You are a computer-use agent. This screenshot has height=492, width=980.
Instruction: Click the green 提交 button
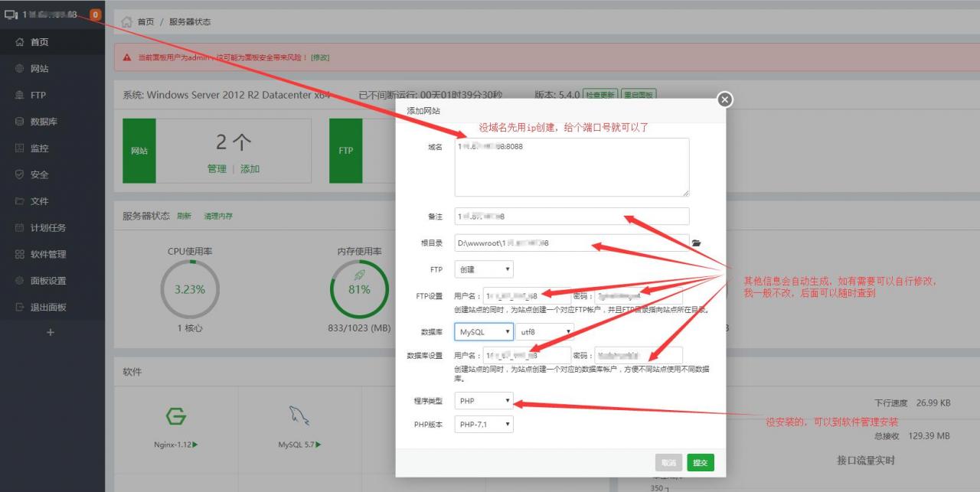[x=701, y=463]
